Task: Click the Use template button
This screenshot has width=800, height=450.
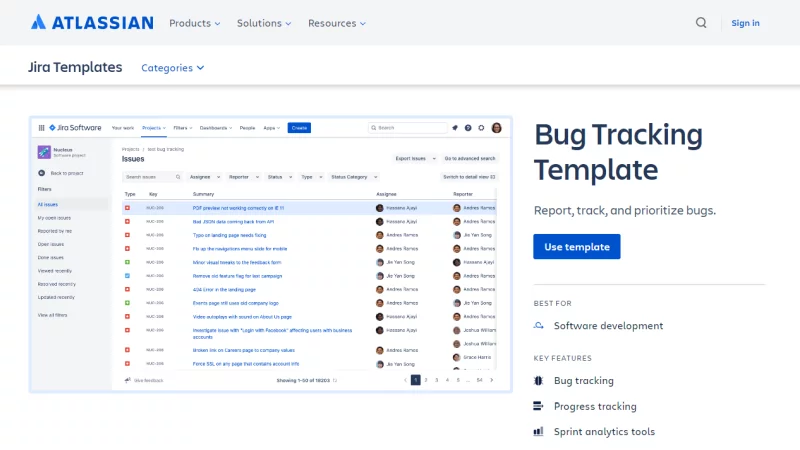Action: (x=577, y=247)
